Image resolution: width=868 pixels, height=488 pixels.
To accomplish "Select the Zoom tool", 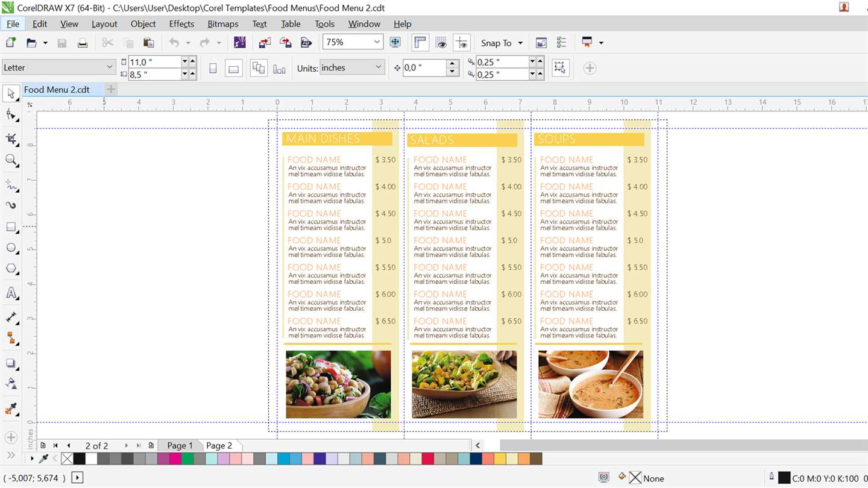I will tap(11, 160).
